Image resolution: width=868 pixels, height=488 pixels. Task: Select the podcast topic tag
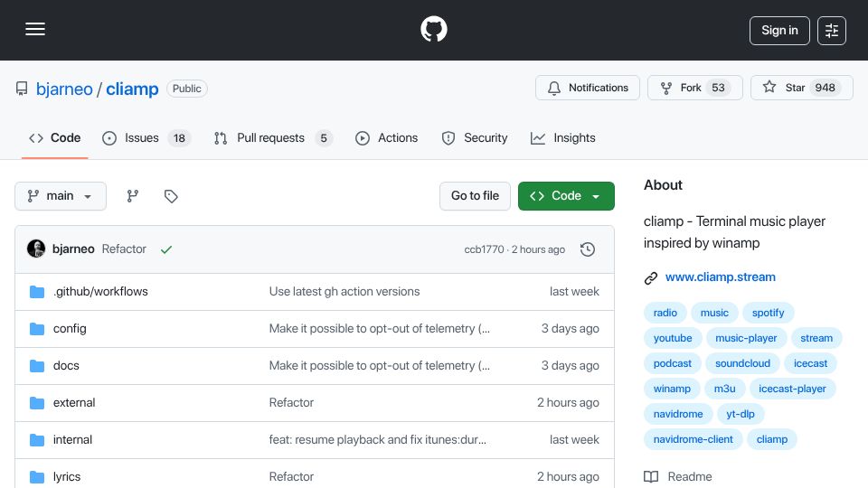pos(672,363)
